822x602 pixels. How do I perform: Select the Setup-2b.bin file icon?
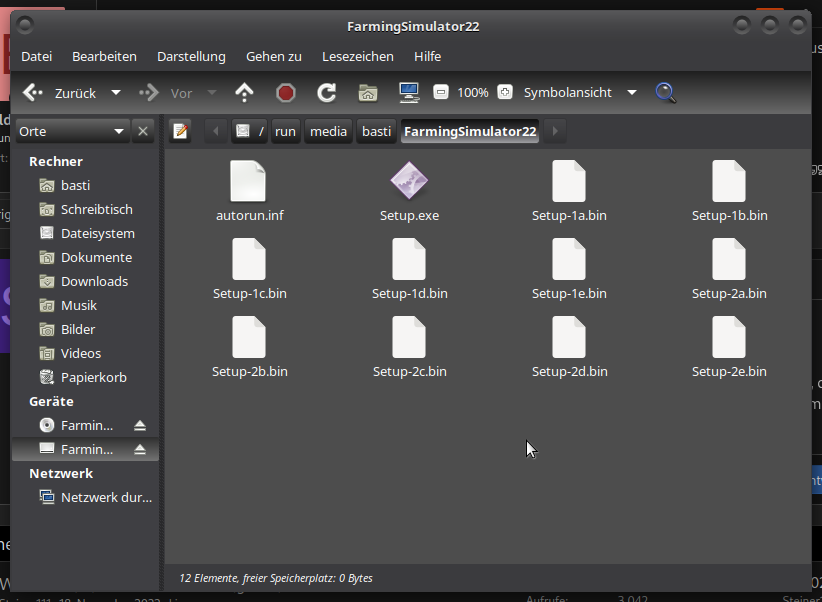point(249,338)
